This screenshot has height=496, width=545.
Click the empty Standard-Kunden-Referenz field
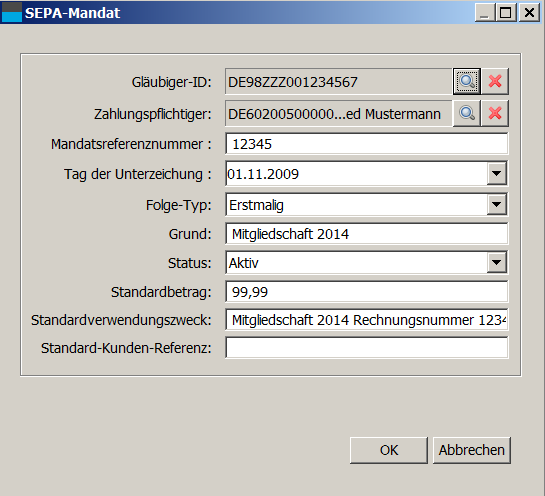[367, 348]
